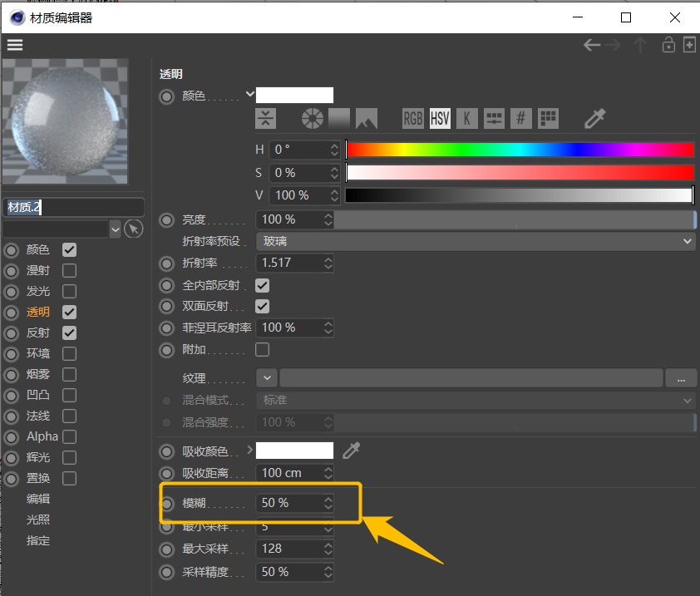
Task: Click the material name field 材质.2
Action: 74,207
